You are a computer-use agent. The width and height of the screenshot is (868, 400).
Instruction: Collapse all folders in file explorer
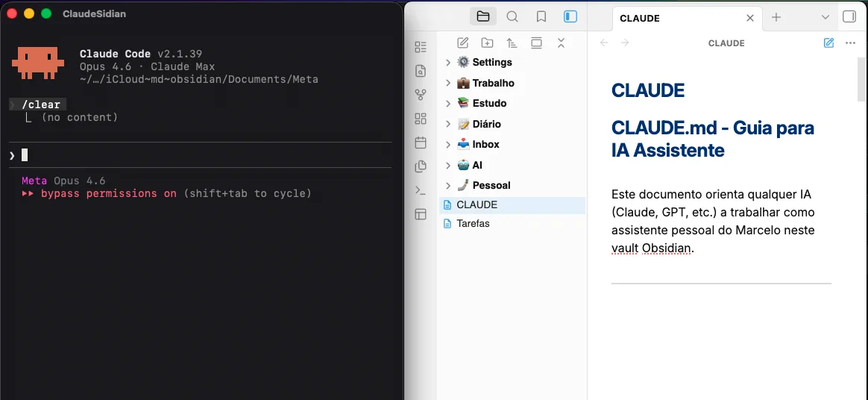point(561,43)
